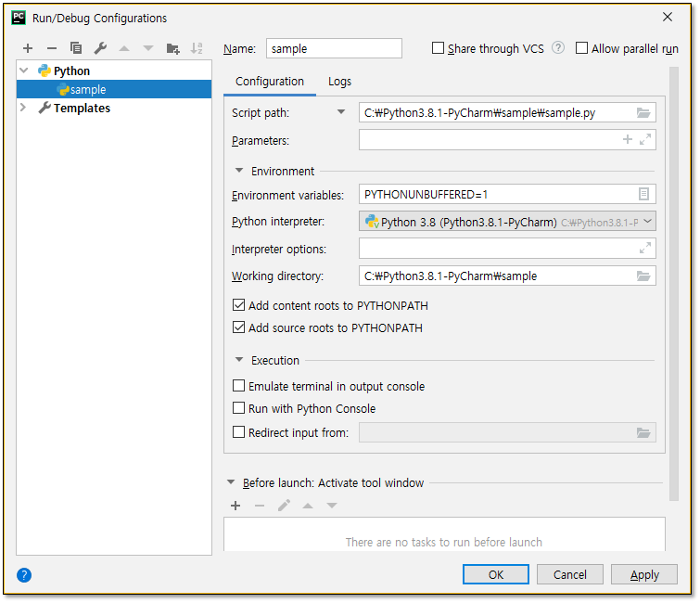Edit the before-launch task with the pencil icon

tap(284, 506)
